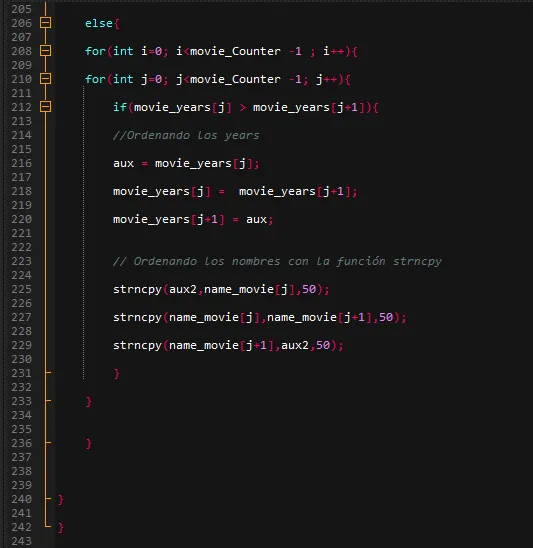Click closing brace on line 233

click(x=88, y=402)
